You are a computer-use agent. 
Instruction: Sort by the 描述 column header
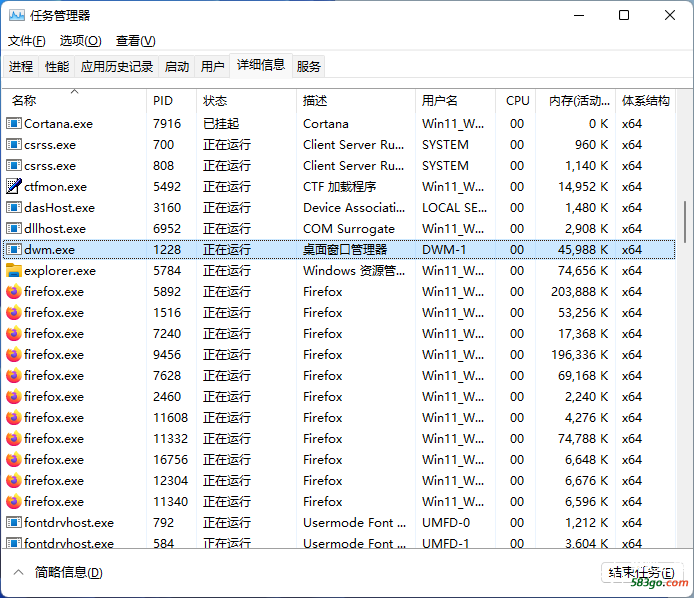coord(356,100)
